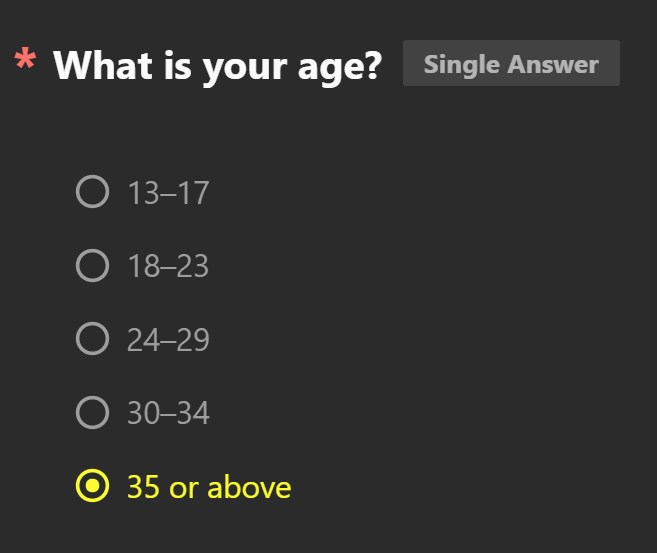Viewport: 657px width, 553px height.
Task: Select the 13–17 radio button
Action: coord(92,191)
